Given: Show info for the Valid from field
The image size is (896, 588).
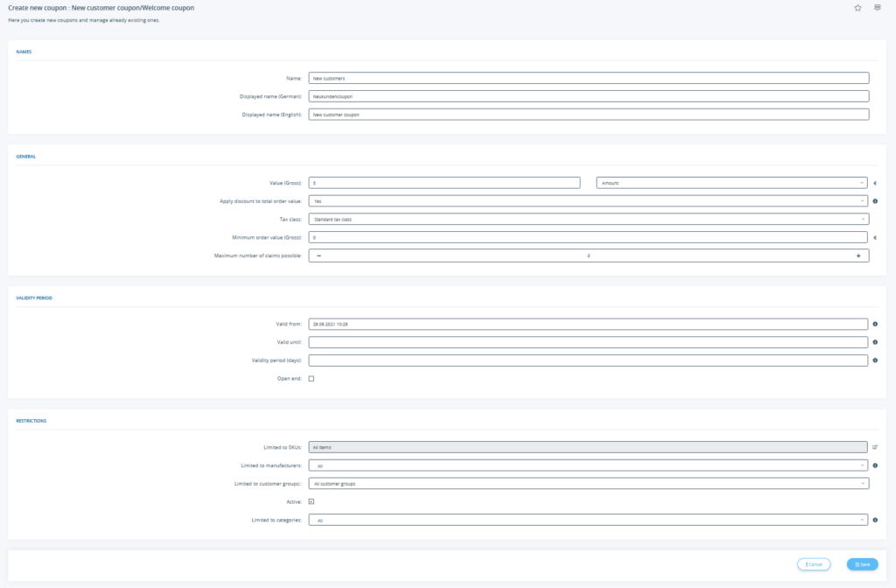Looking at the screenshot, I should click(876, 324).
